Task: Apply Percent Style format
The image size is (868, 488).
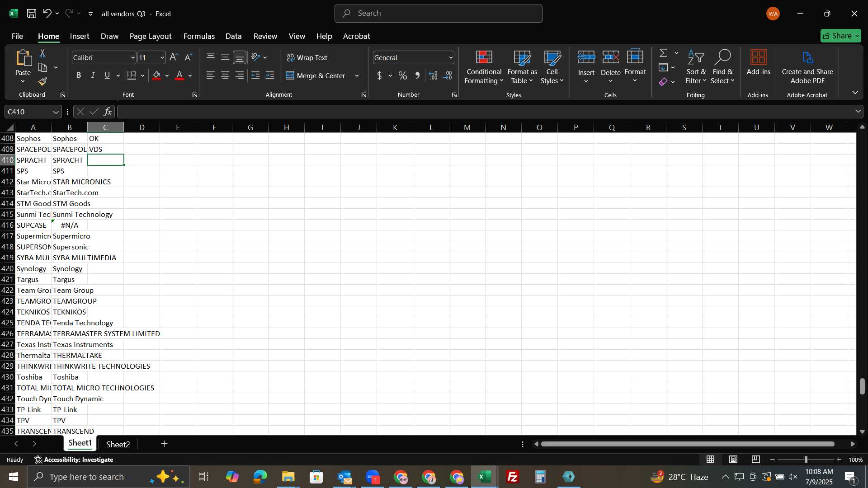Action: click(x=403, y=76)
